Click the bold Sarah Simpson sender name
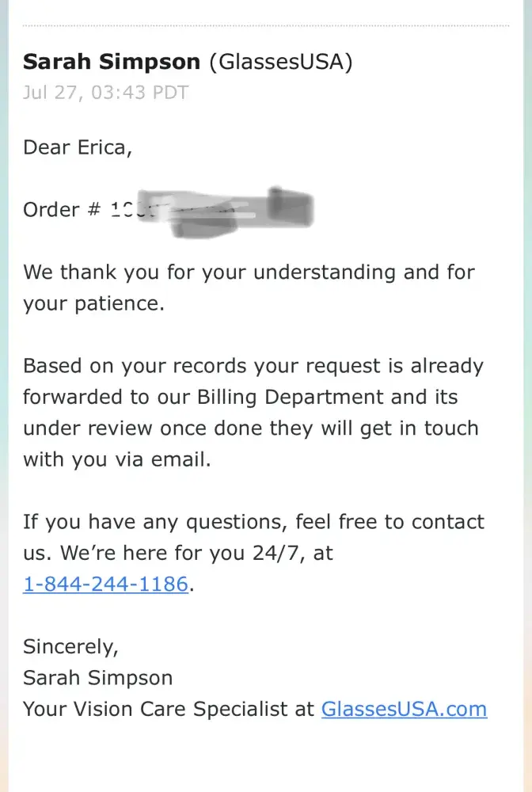 click(112, 62)
